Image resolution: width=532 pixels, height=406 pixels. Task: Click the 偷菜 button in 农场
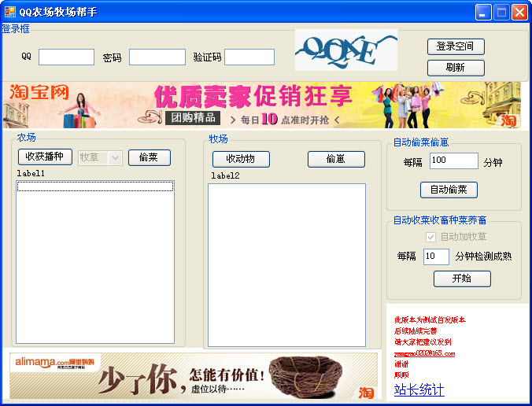(150, 157)
